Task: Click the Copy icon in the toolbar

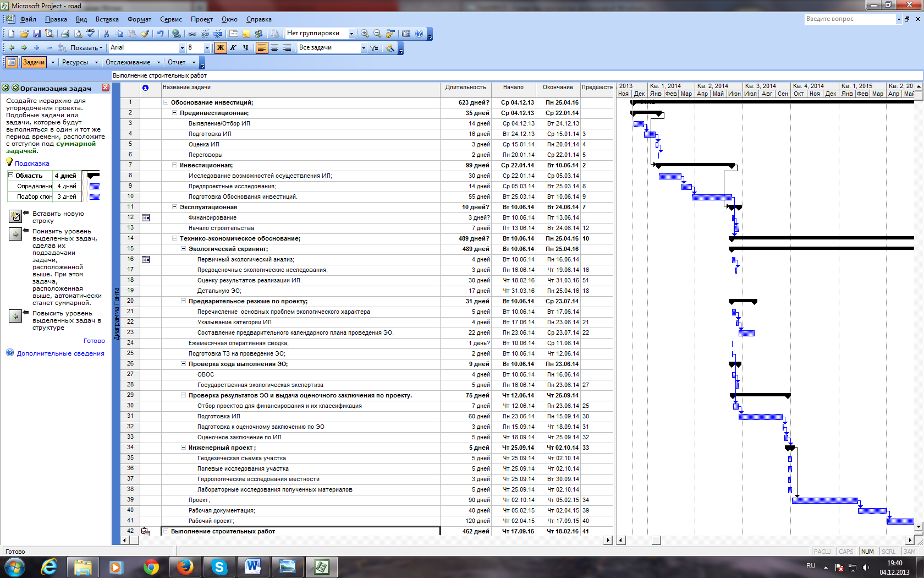Action: (119, 34)
